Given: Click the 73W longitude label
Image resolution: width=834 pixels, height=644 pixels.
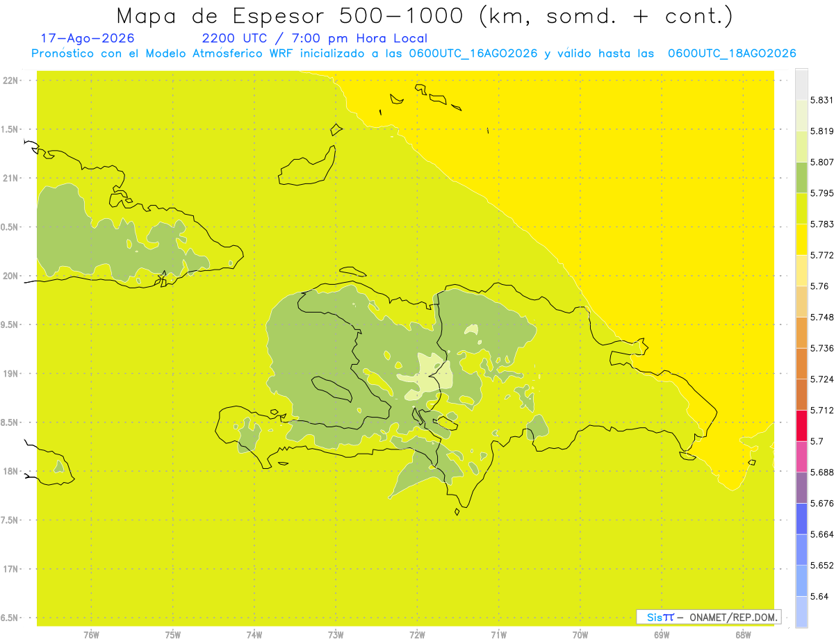Looking at the screenshot, I should (336, 635).
